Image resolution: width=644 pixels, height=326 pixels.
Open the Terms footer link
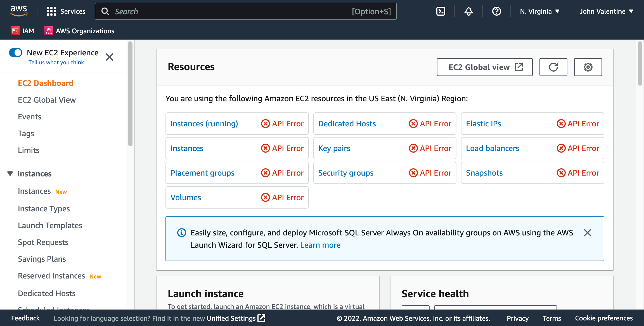(552, 318)
